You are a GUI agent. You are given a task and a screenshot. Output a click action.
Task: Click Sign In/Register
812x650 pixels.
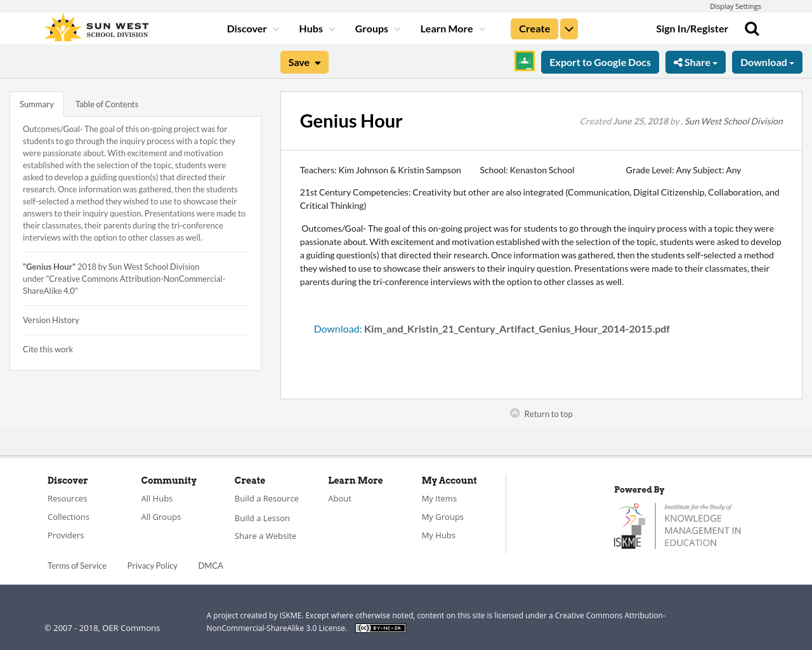pos(692,27)
